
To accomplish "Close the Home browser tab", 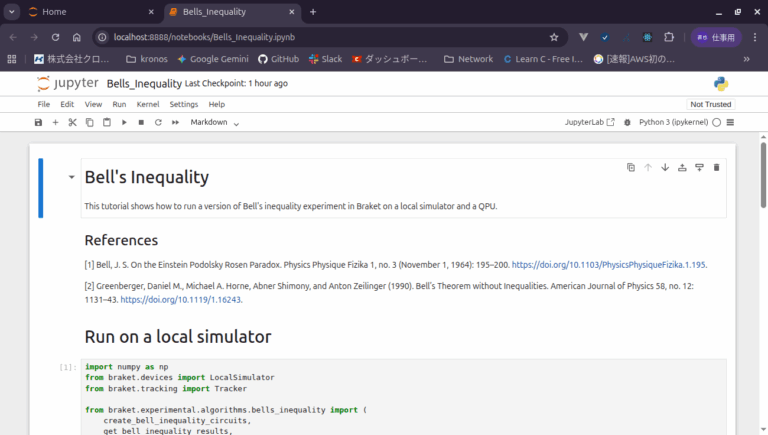I will (x=151, y=12).
